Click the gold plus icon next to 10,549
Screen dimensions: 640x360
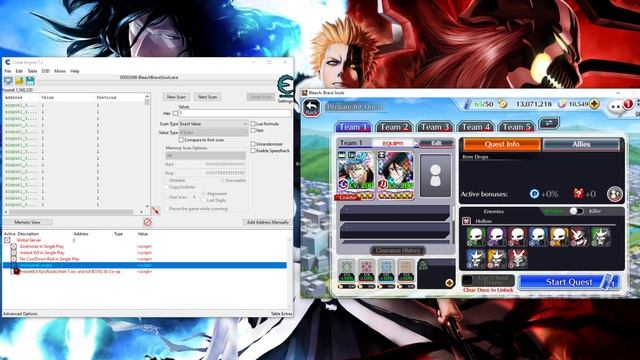(x=595, y=104)
